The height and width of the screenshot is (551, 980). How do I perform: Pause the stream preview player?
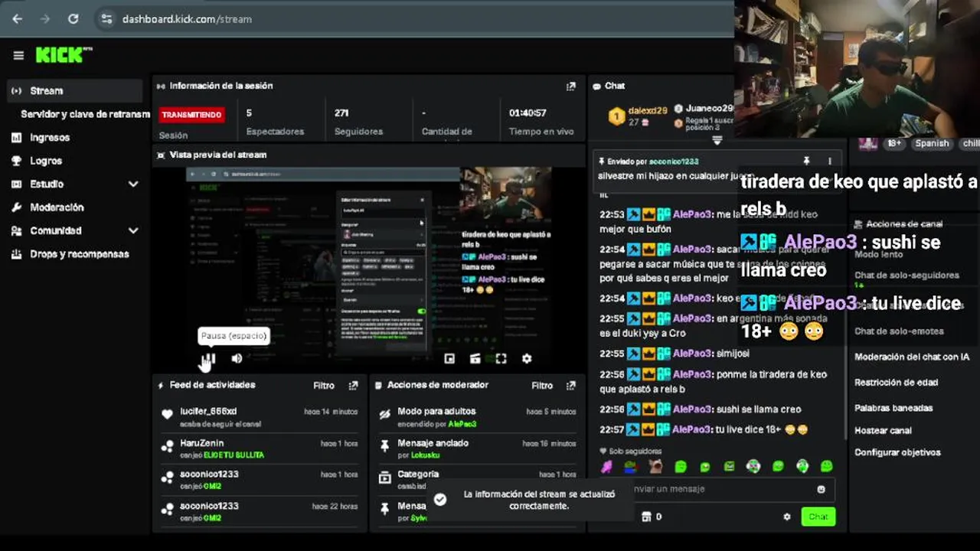209,358
